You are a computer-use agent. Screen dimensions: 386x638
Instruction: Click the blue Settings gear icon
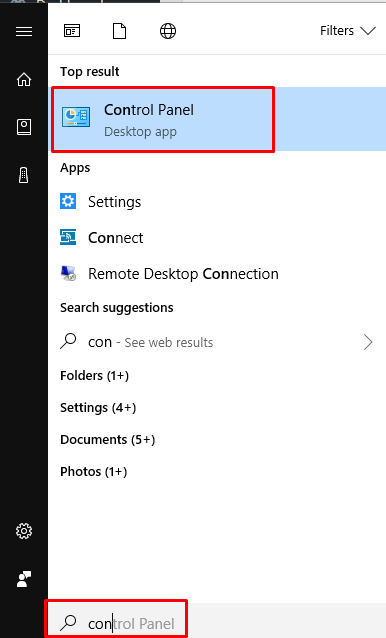tap(68, 201)
